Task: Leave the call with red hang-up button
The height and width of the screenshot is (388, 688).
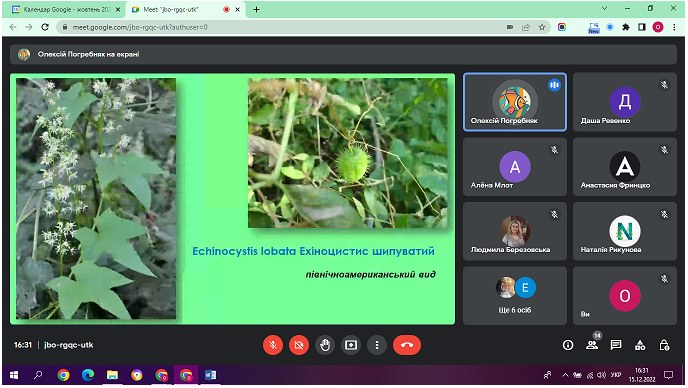Action: point(407,345)
